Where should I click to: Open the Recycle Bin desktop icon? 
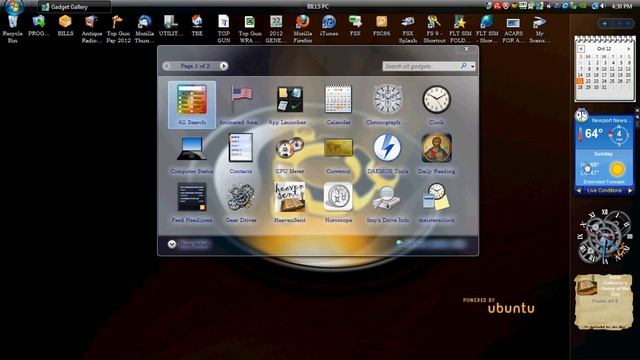click(x=13, y=29)
